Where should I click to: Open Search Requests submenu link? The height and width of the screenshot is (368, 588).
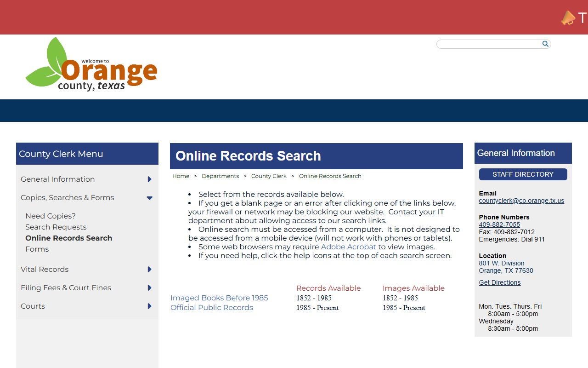[x=56, y=227]
